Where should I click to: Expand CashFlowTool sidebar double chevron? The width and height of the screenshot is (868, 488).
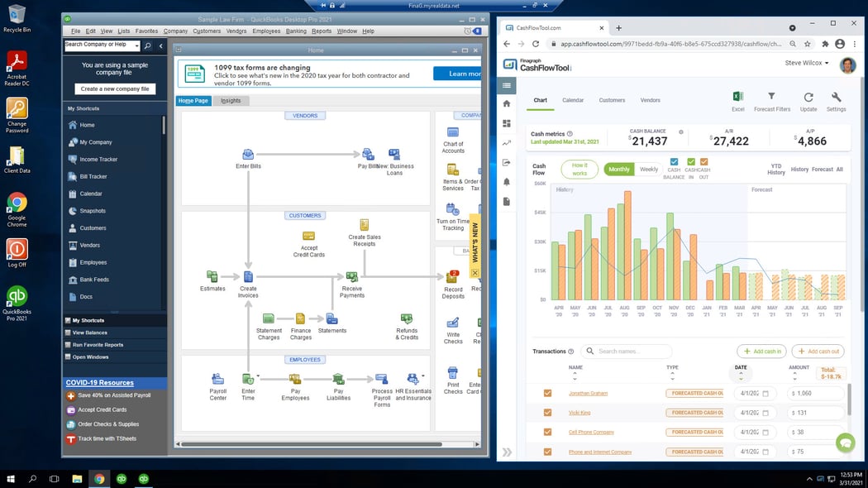click(x=507, y=452)
